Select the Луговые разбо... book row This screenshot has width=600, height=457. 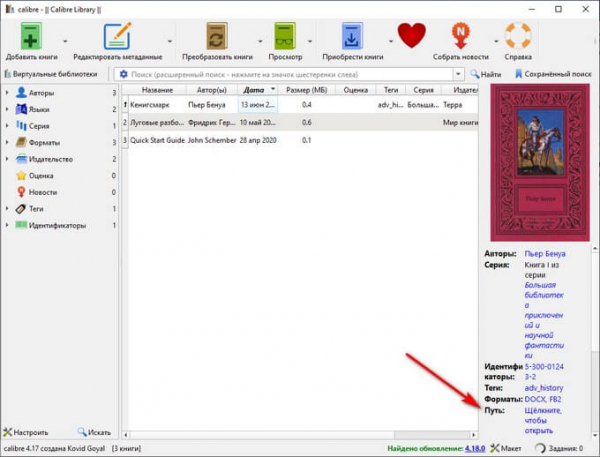point(300,122)
